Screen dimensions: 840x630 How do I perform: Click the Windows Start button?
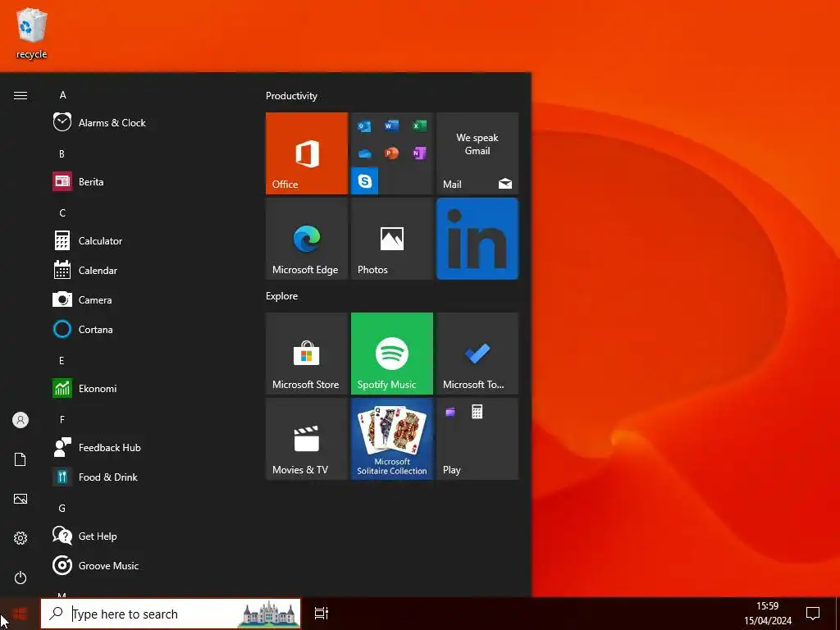click(20, 614)
